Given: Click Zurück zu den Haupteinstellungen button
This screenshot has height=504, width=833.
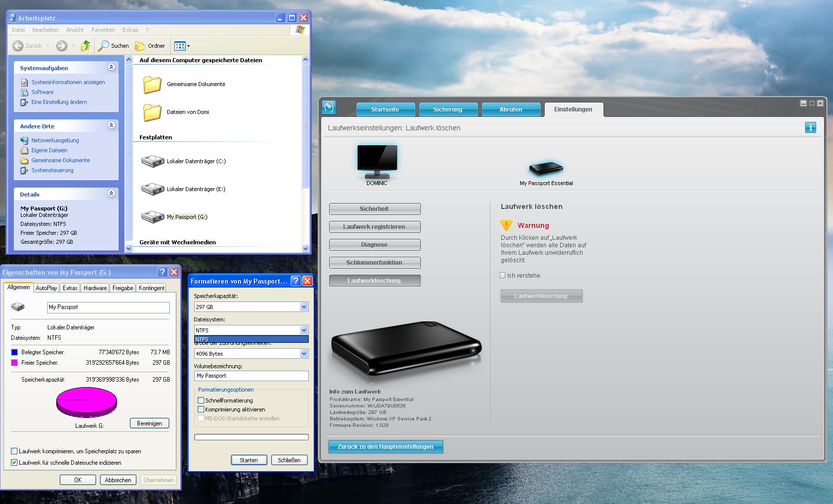Looking at the screenshot, I should pos(385,447).
